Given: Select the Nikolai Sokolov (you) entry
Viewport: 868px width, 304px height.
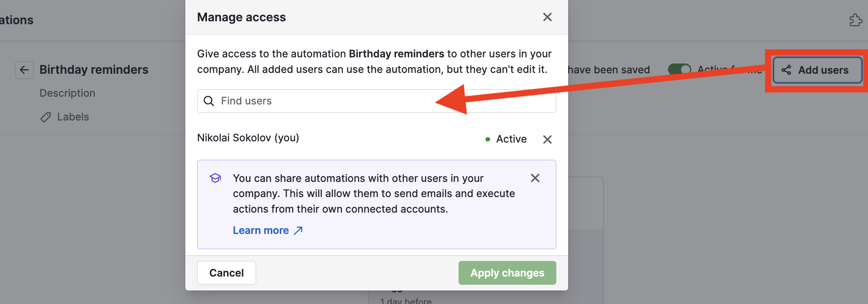Looking at the screenshot, I should [248, 138].
